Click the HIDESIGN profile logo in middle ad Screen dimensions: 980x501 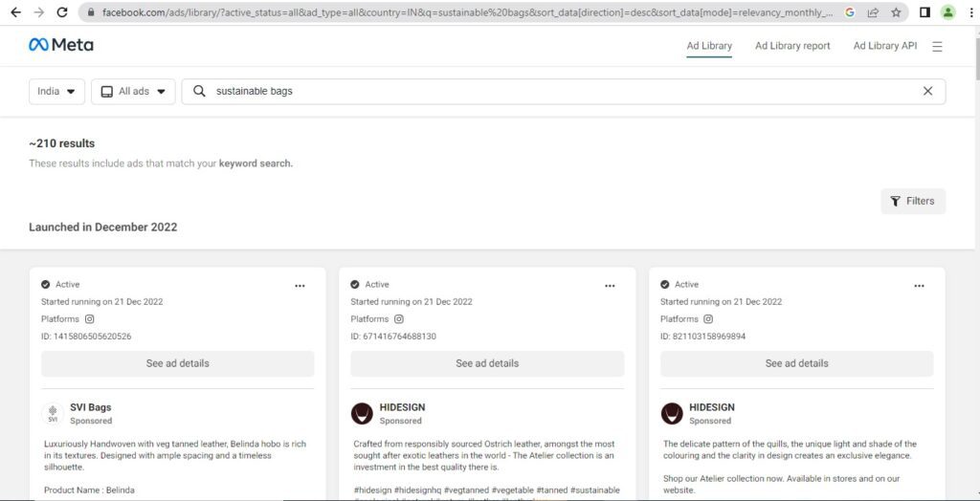pyautogui.click(x=362, y=413)
